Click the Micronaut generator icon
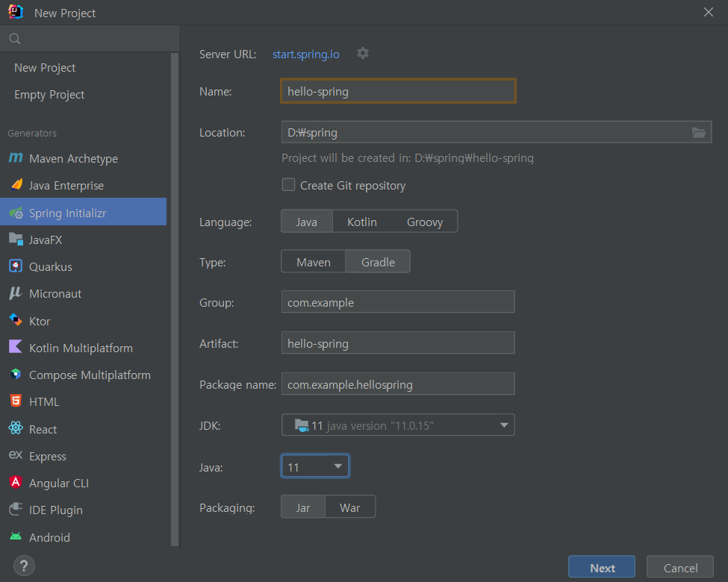Viewport: 728px width, 582px height. tap(16, 293)
